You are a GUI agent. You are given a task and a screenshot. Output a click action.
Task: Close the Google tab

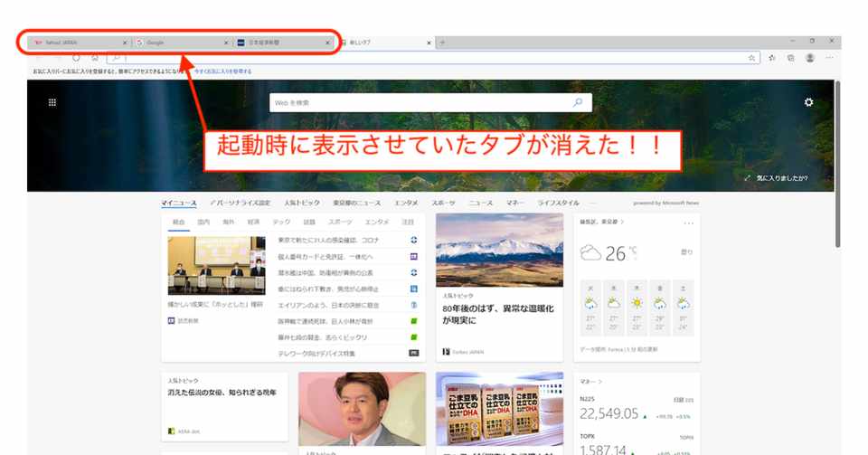pyautogui.click(x=226, y=43)
